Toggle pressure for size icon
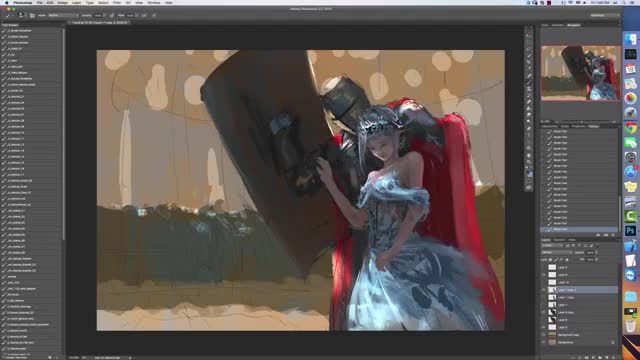The image size is (640, 360). (154, 15)
